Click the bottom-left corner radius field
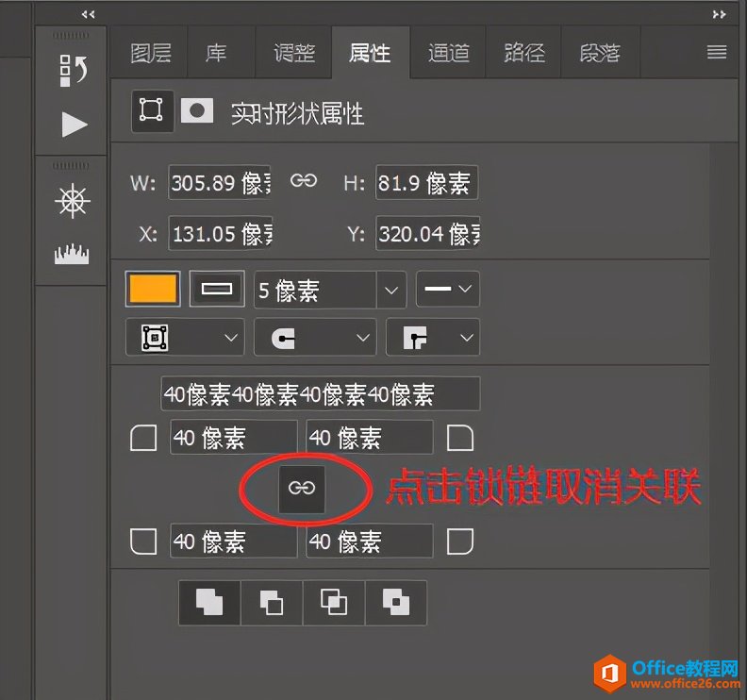 [x=234, y=541]
